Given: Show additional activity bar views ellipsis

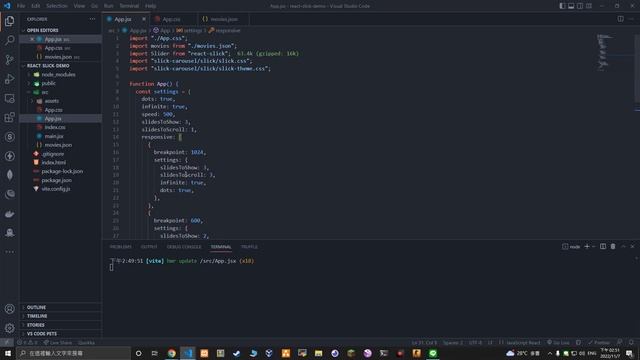Looking at the screenshot, I should click(10, 252).
